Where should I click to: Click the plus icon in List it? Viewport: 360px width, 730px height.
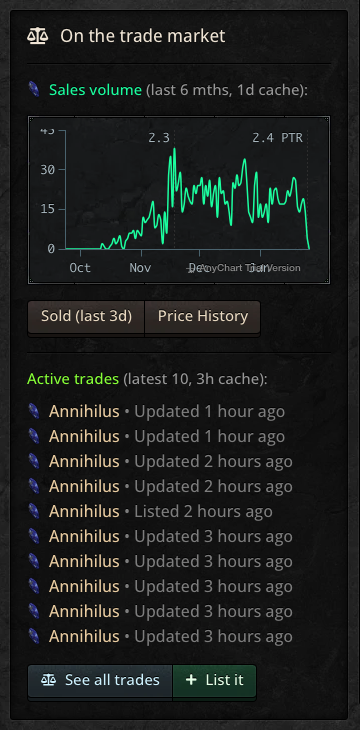click(x=191, y=680)
